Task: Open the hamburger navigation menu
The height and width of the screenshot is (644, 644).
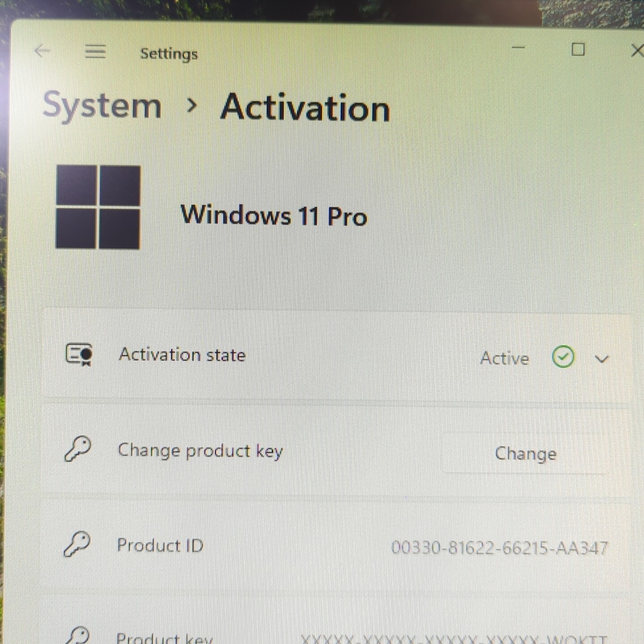Action: pyautogui.click(x=95, y=52)
